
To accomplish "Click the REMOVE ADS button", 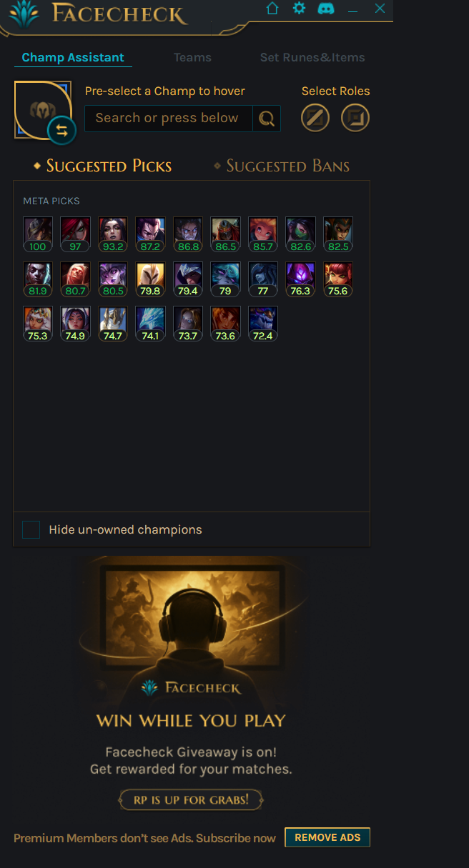I will point(327,837).
